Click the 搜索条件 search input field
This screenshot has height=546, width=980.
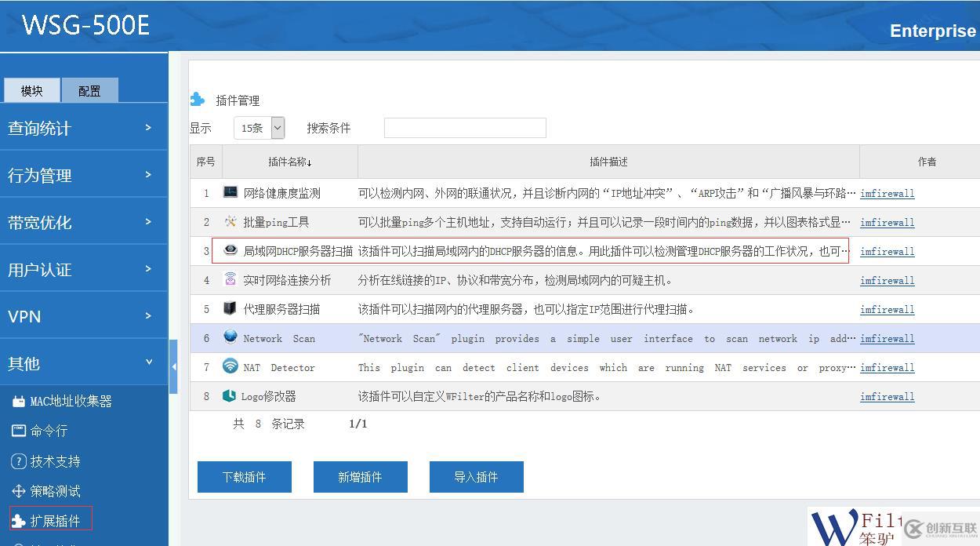click(465, 127)
